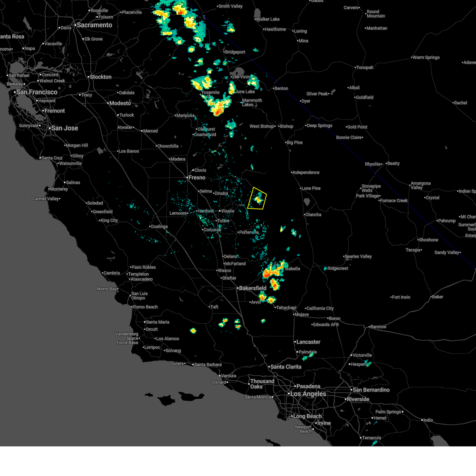The image size is (476, 476).
Task: Click the Visalia city label
Action: (228, 211)
